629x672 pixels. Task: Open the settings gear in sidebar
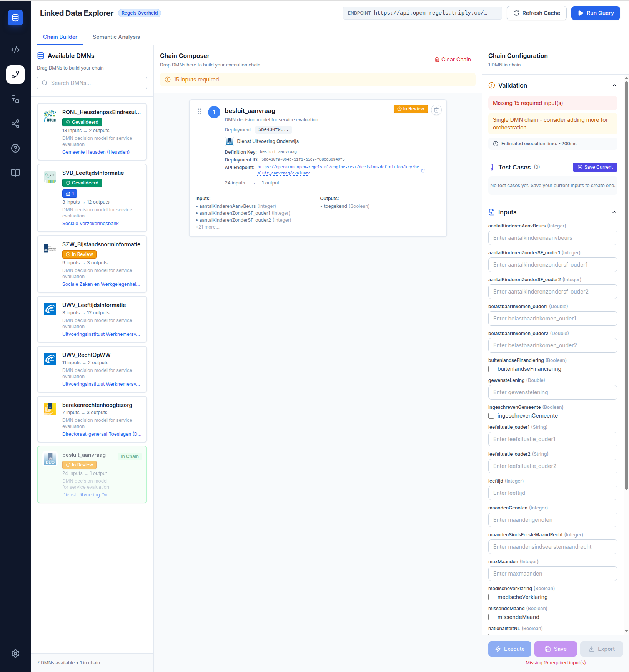click(x=15, y=654)
